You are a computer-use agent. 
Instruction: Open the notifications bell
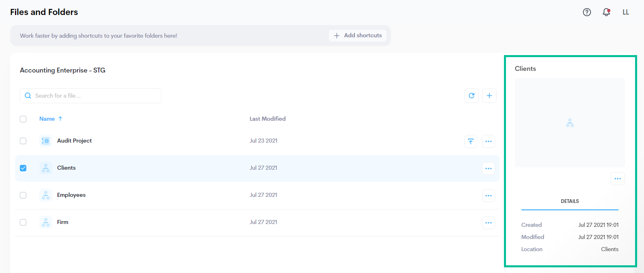pyautogui.click(x=606, y=12)
